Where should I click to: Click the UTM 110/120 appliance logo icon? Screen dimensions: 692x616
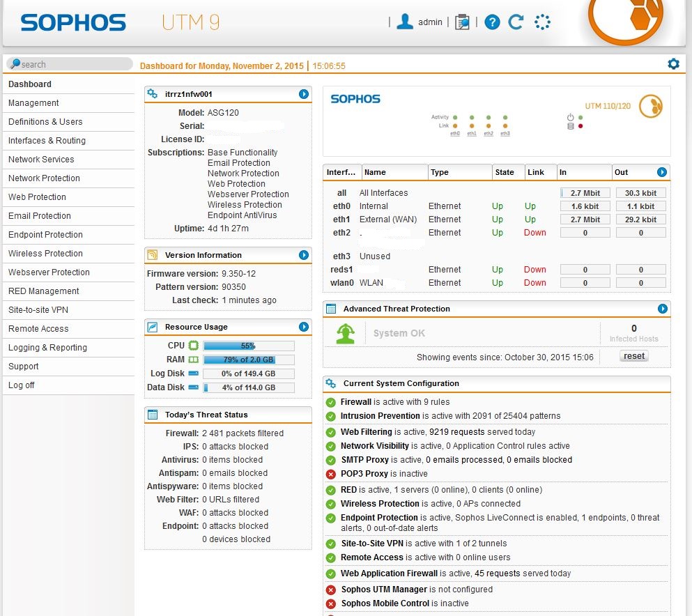[651, 106]
